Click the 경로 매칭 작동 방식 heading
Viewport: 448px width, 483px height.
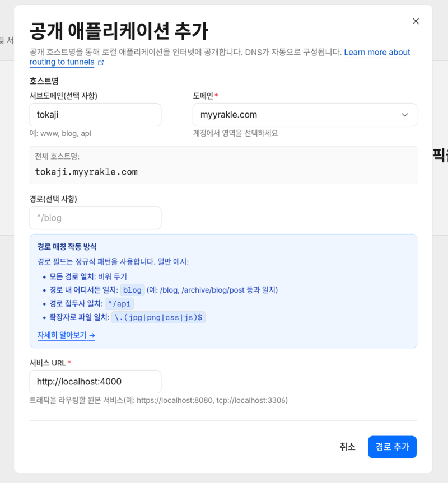[67, 247]
